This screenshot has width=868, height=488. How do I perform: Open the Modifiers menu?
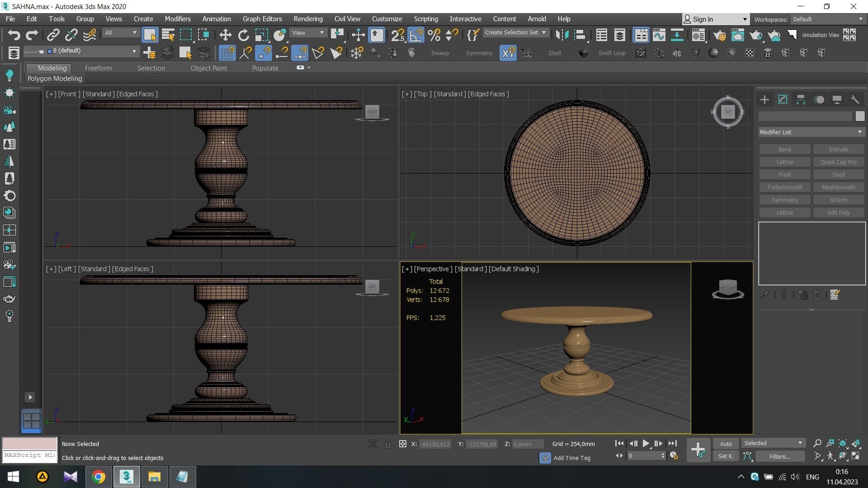(177, 19)
